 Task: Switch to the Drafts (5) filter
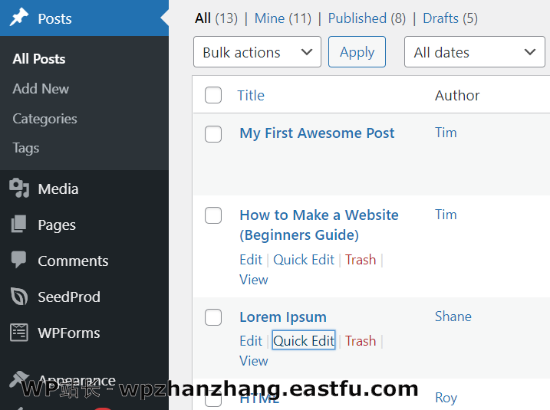(450, 18)
